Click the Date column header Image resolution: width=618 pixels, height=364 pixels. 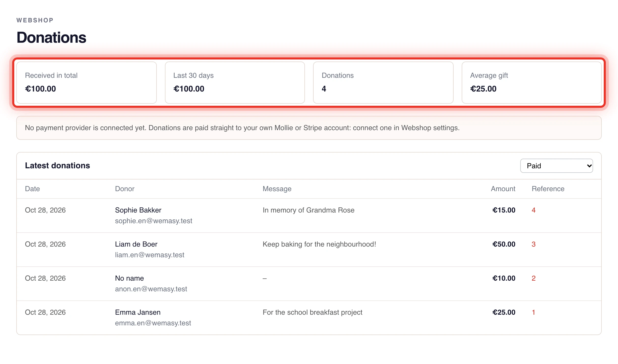pyautogui.click(x=32, y=189)
